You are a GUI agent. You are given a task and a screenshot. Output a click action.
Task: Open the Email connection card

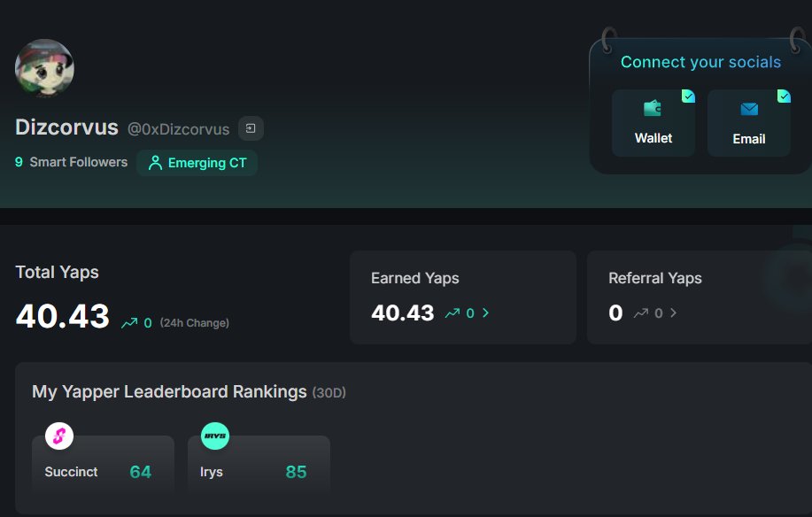pos(749,123)
